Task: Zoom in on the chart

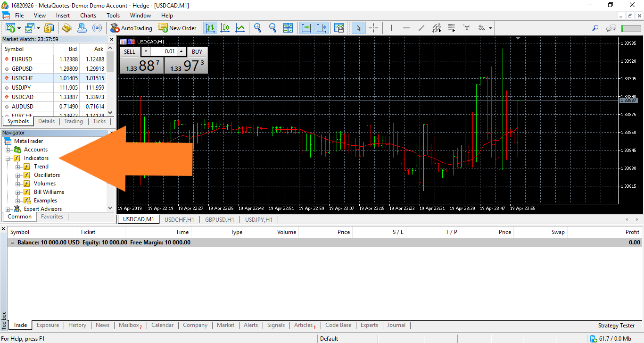Action: (x=257, y=28)
